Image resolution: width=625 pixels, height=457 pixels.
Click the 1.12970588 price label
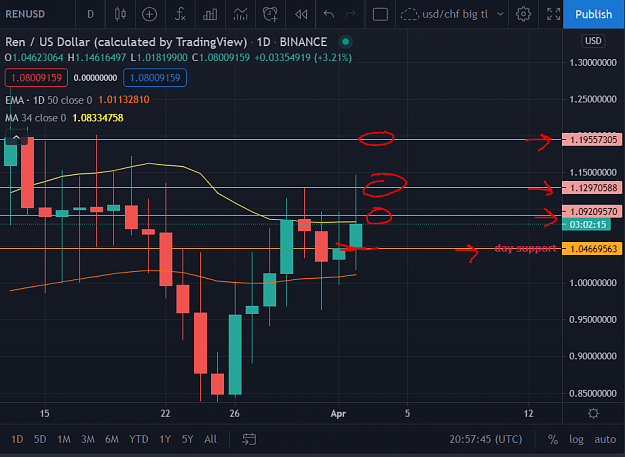[592, 188]
